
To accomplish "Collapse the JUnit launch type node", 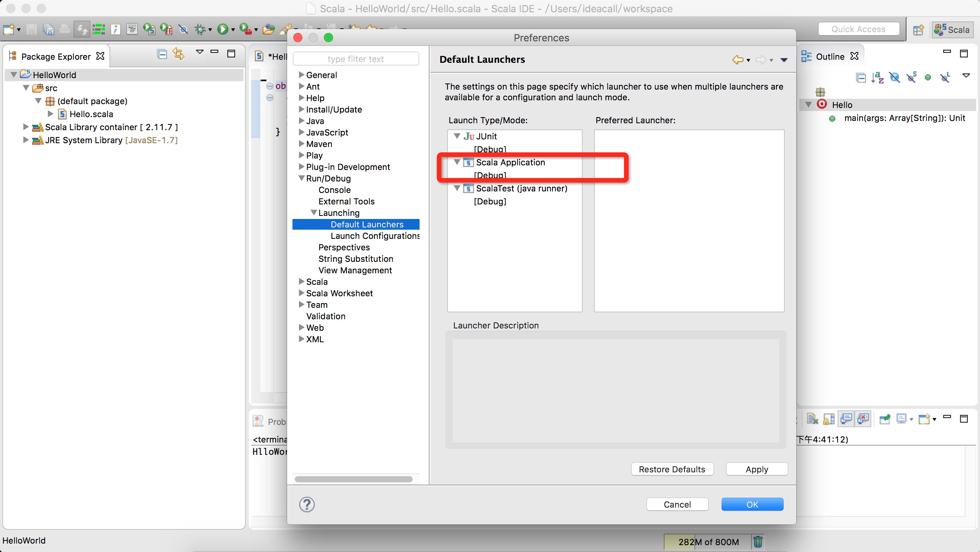I will [457, 136].
